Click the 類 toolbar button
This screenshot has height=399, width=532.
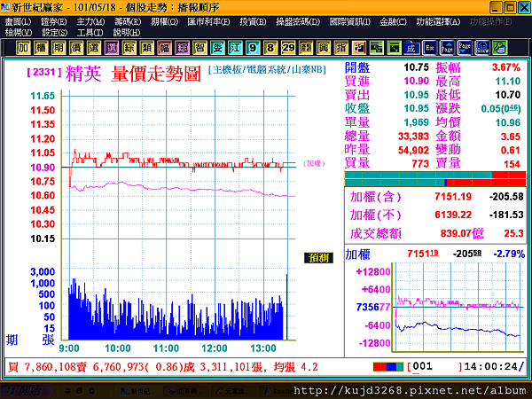click(146, 48)
